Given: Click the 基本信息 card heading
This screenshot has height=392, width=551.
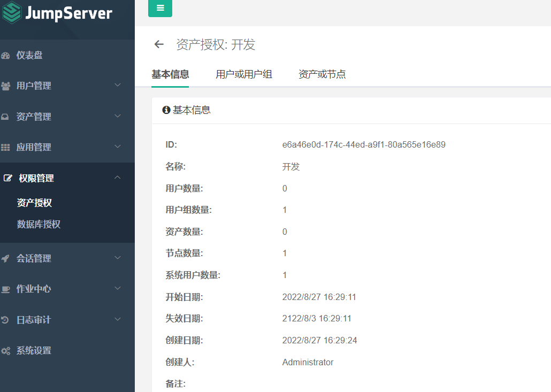Looking at the screenshot, I should tap(192, 110).
